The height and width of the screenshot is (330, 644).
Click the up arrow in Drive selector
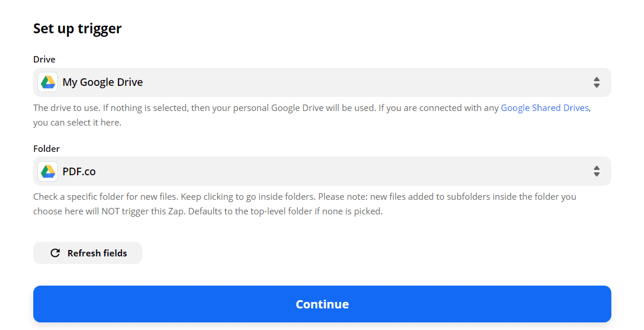pyautogui.click(x=596, y=79)
